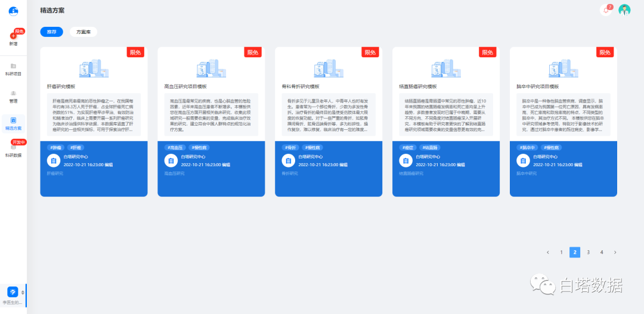The image size is (644, 314).
Task: Select the #肝癌 tag
Action: point(76,147)
